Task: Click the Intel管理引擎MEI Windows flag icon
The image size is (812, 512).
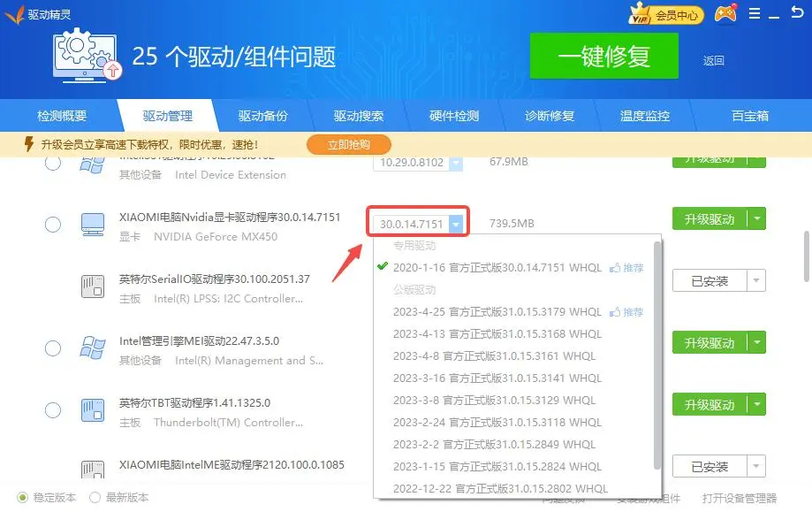Action: point(92,348)
